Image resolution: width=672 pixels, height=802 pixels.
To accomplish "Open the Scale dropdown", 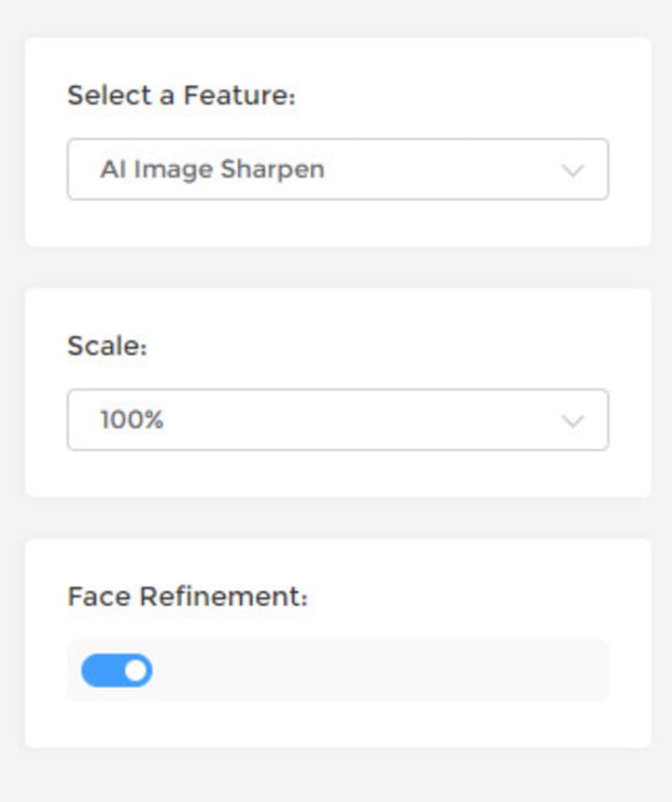I will click(337, 420).
